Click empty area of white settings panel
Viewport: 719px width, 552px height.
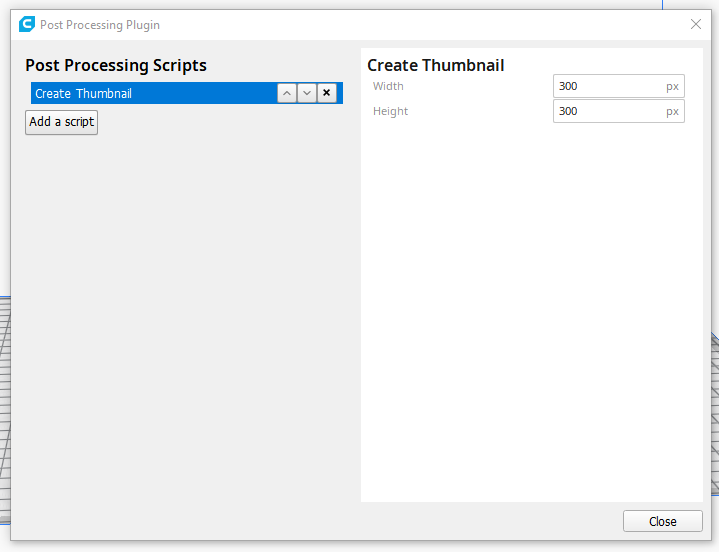click(532, 312)
